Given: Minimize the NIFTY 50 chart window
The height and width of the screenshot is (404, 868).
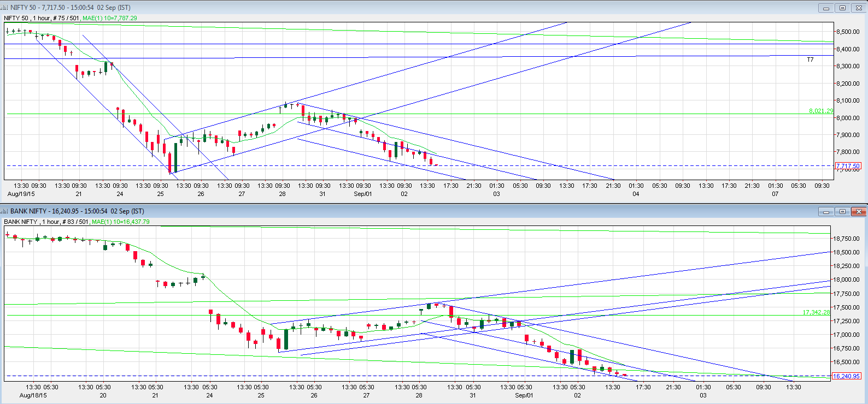Looking at the screenshot, I should click(x=826, y=8).
